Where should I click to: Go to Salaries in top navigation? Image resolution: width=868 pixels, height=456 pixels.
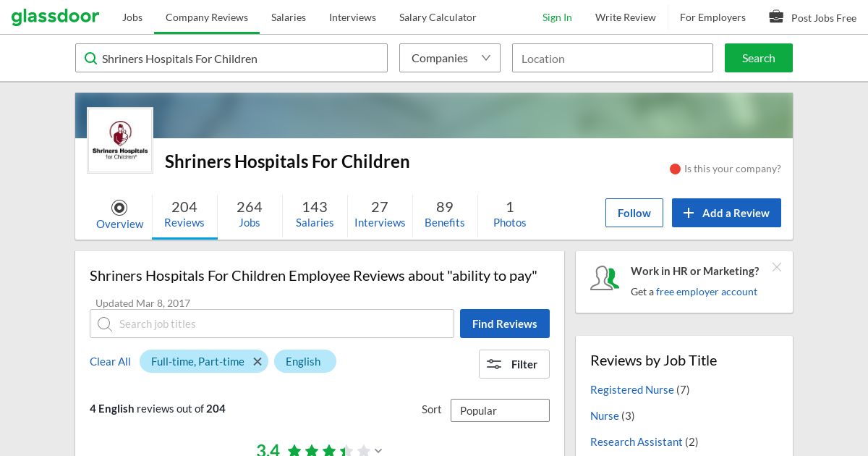click(x=289, y=17)
